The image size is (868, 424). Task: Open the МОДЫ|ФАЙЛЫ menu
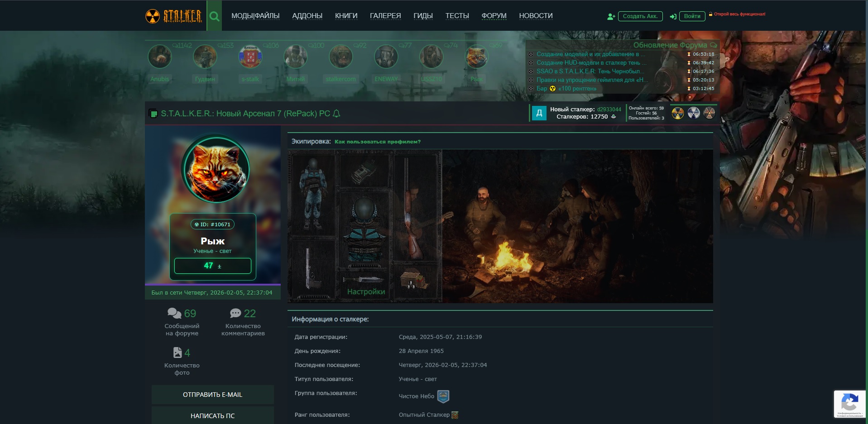pos(255,16)
